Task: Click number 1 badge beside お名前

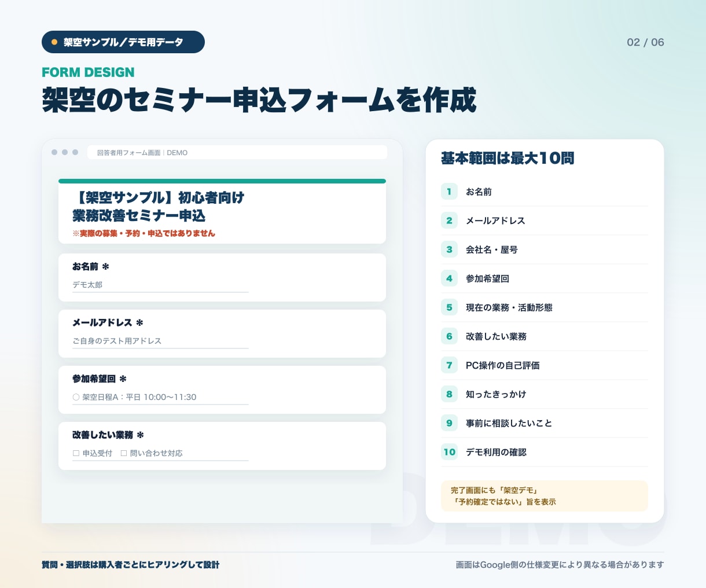Action: (x=449, y=192)
